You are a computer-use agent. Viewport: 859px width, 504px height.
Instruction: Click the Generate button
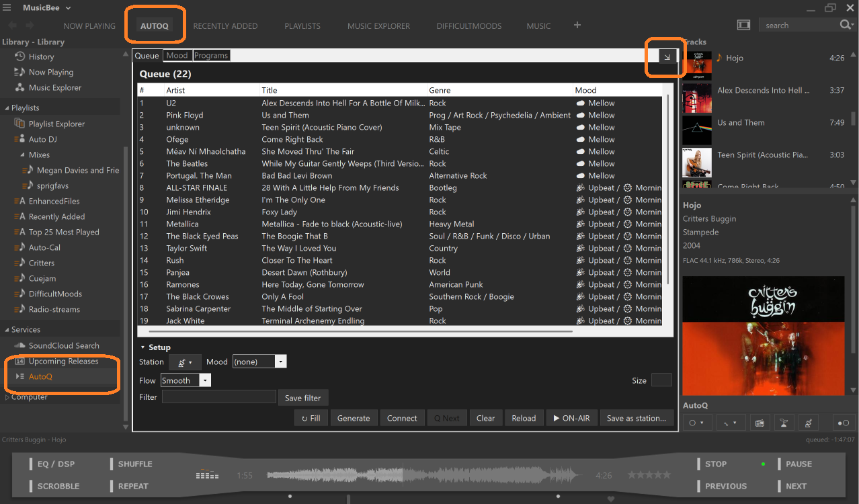pyautogui.click(x=354, y=418)
